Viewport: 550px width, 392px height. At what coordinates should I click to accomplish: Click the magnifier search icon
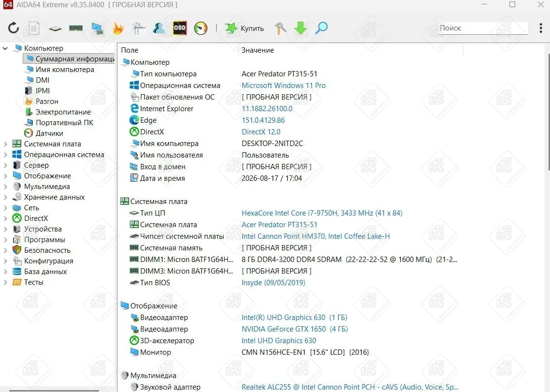point(321,28)
